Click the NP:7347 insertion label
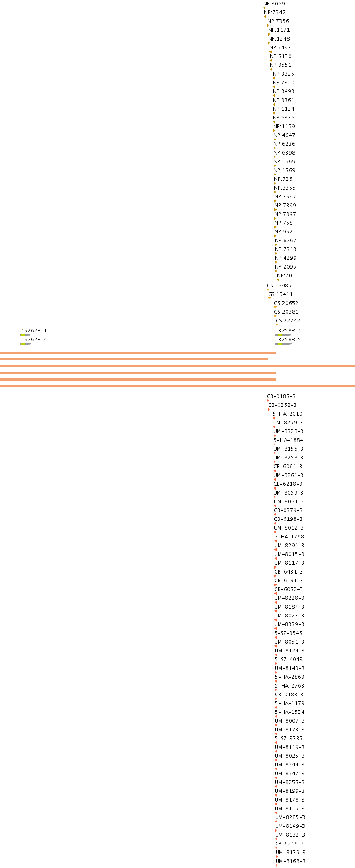Image resolution: width=355 pixels, height=868 pixels. click(275, 13)
